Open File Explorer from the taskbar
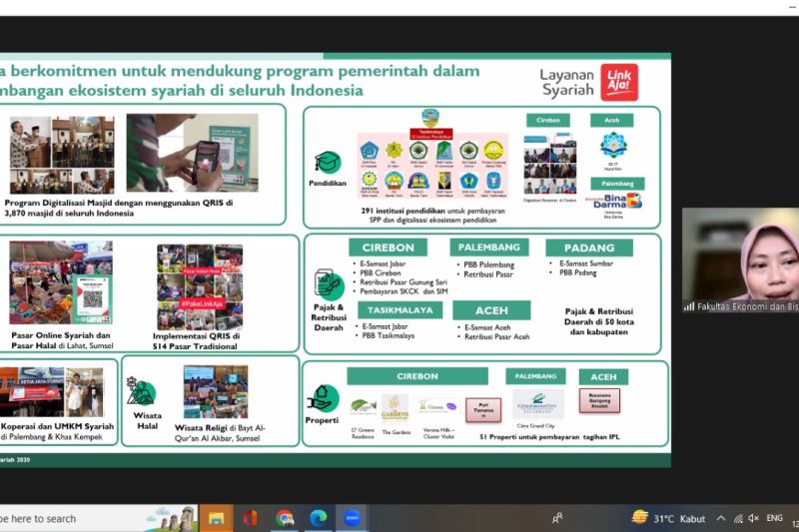Screen dimensions: 799x532 (x=216, y=518)
